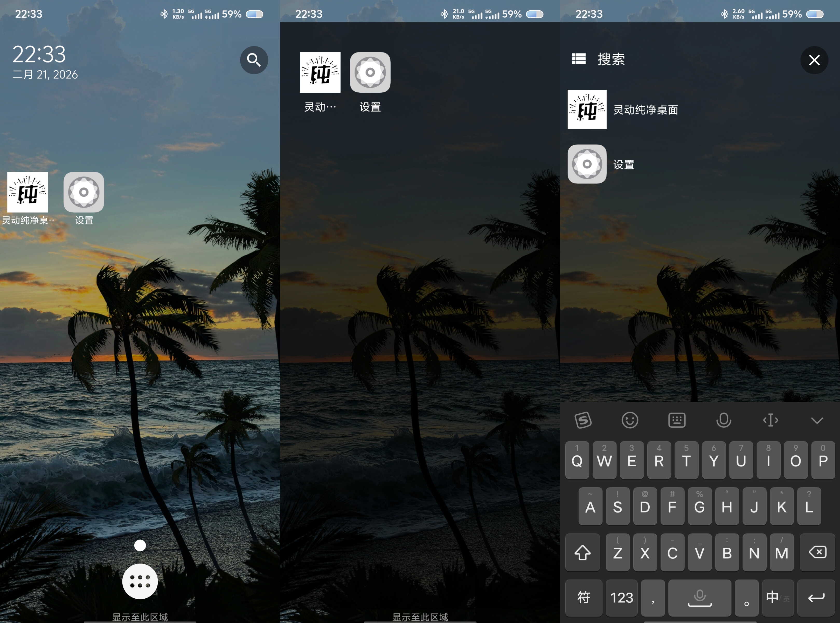Tap the microphone voice input icon
The image size is (840, 623).
click(723, 420)
